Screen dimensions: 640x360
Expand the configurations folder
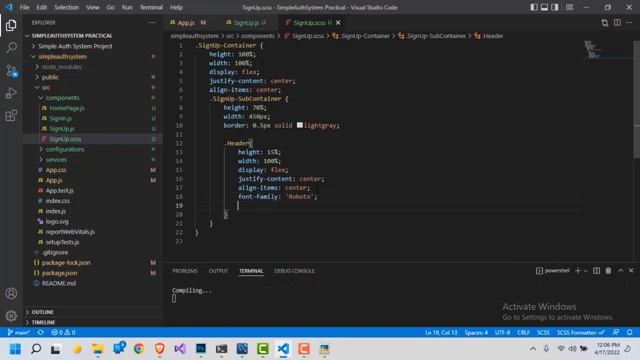(x=65, y=149)
